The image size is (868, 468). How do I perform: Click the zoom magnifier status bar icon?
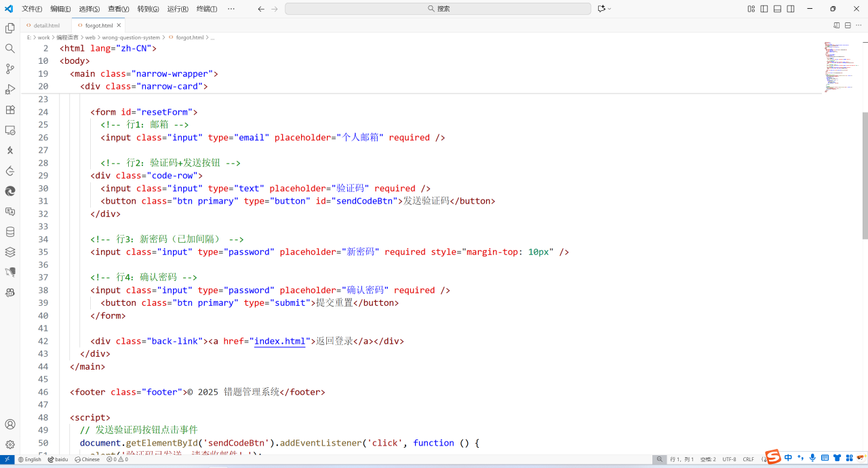659,459
